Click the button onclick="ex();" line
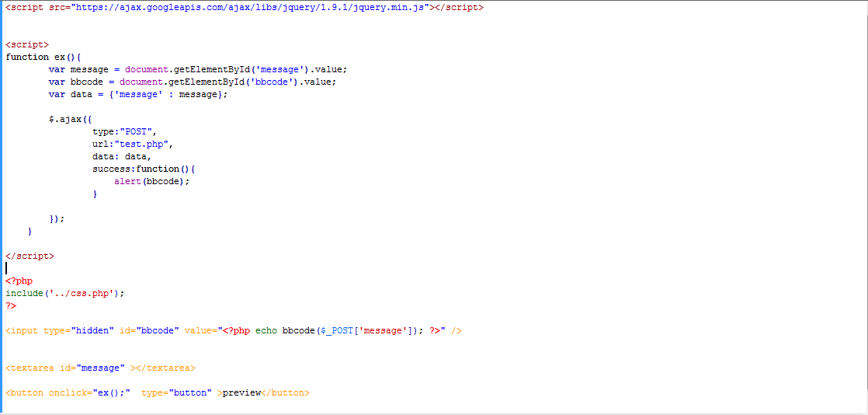The image size is (868, 415). pos(158,392)
